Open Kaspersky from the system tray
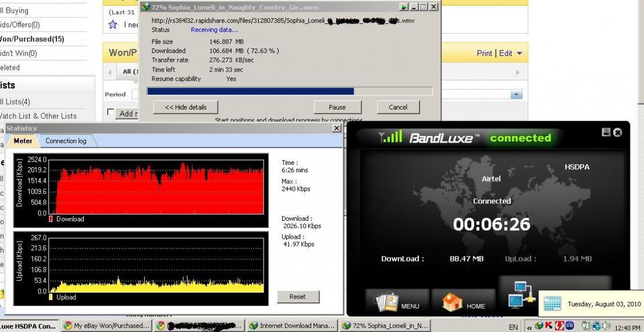This screenshot has width=644, height=332. [549, 326]
